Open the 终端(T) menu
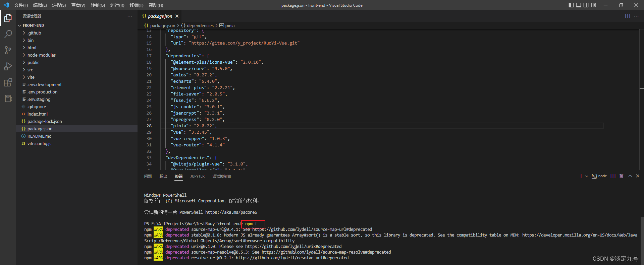644x265 pixels. [x=136, y=5]
